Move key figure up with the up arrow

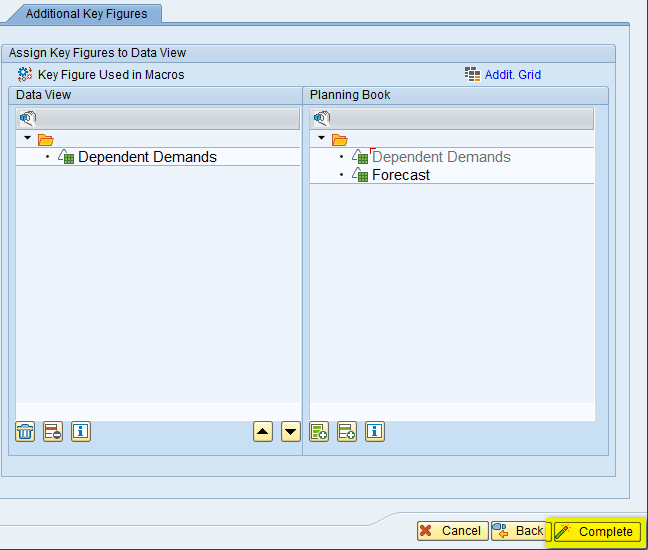263,432
